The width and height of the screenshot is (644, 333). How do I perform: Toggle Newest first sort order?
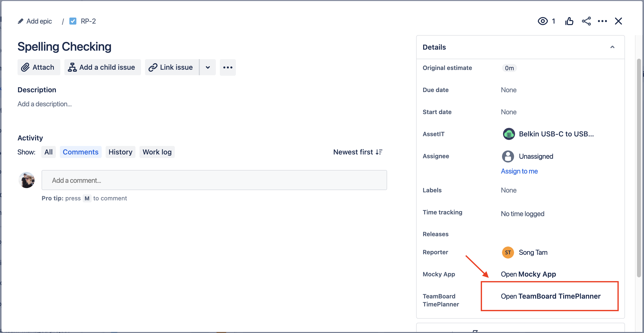[358, 152]
